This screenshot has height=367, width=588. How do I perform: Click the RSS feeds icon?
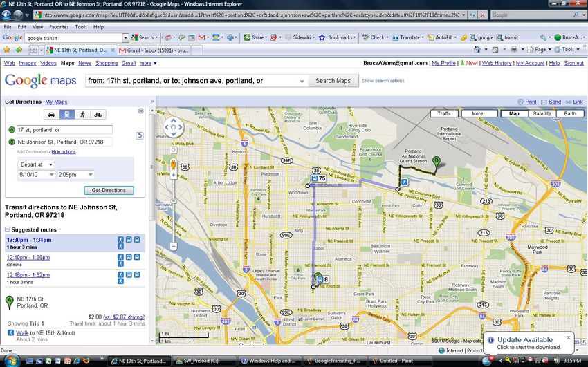(495, 50)
